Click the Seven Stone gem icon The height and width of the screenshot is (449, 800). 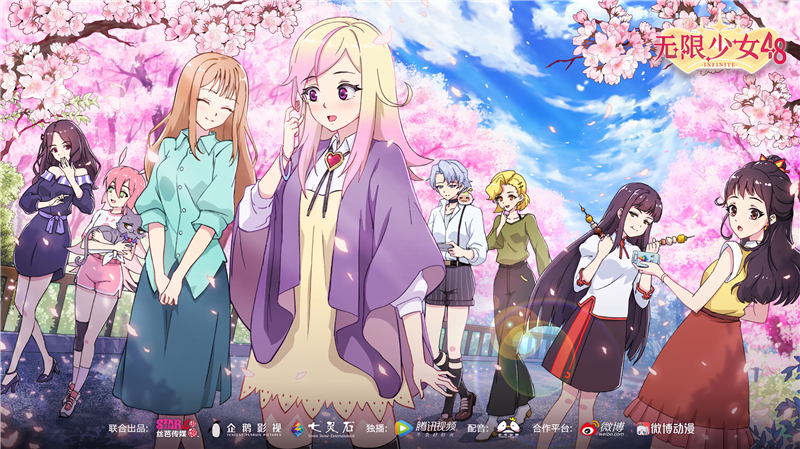[297, 429]
